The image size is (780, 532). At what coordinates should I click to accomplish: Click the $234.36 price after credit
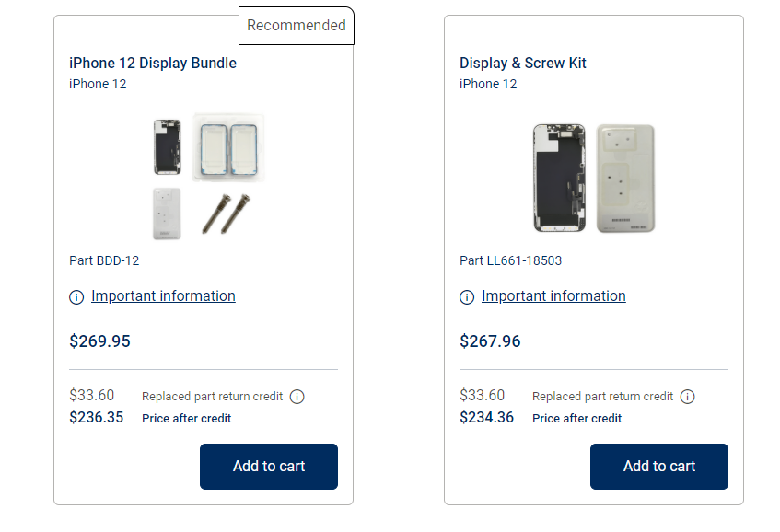coord(486,418)
